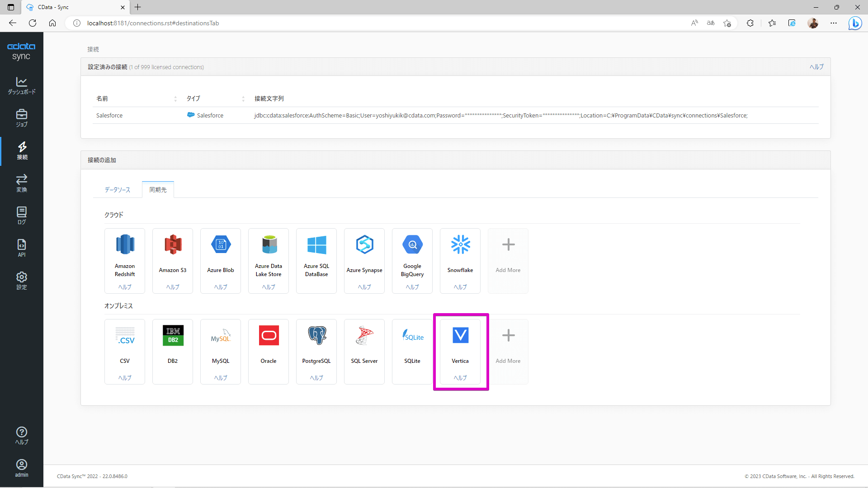
Task: Click the ヘルプ link in the 設定済みの接続 header
Action: click(816, 67)
